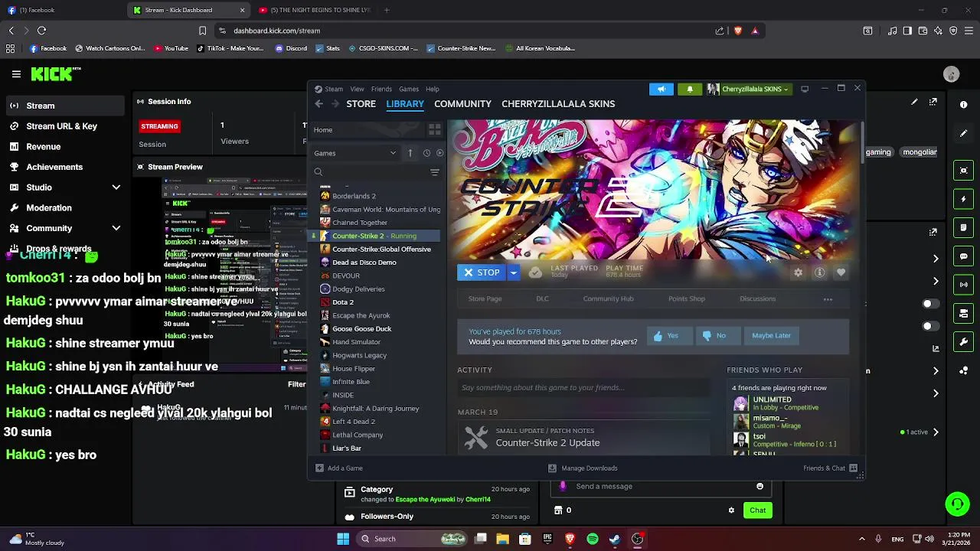The height and width of the screenshot is (551, 980).
Task: Filter library by recent activity clock
Action: [x=426, y=153]
